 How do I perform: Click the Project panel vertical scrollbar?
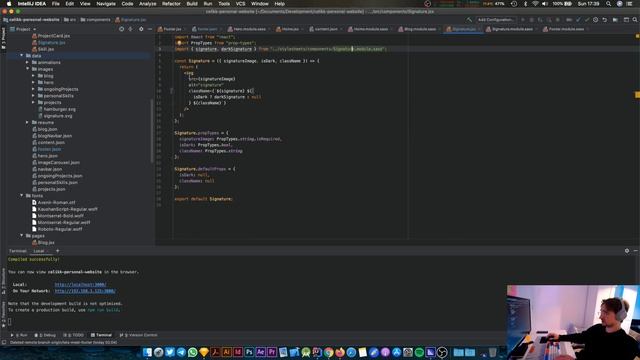152,131
